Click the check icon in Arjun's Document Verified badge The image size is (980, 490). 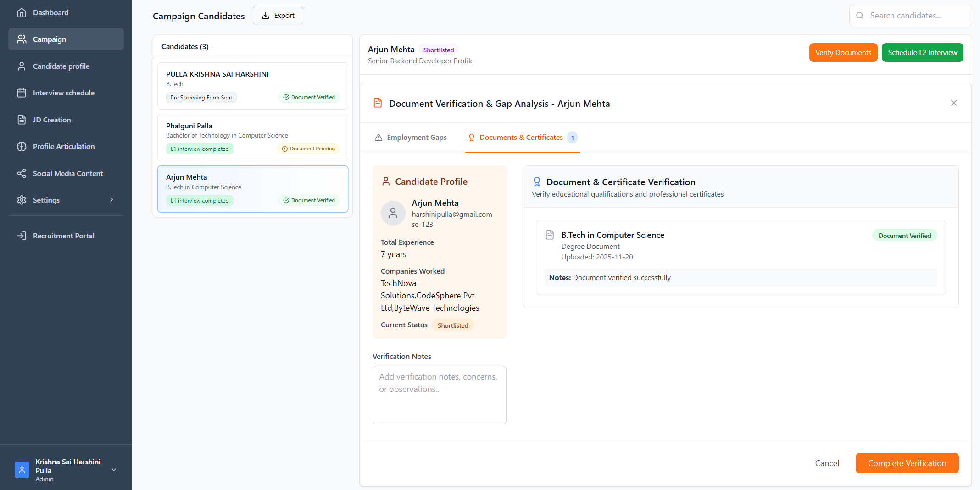coord(286,200)
